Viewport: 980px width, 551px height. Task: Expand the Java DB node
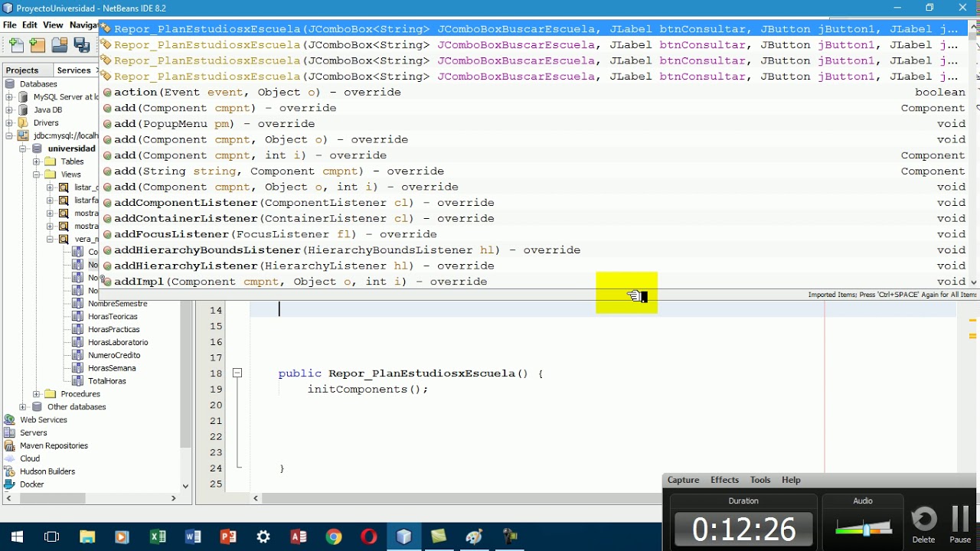pos(9,110)
